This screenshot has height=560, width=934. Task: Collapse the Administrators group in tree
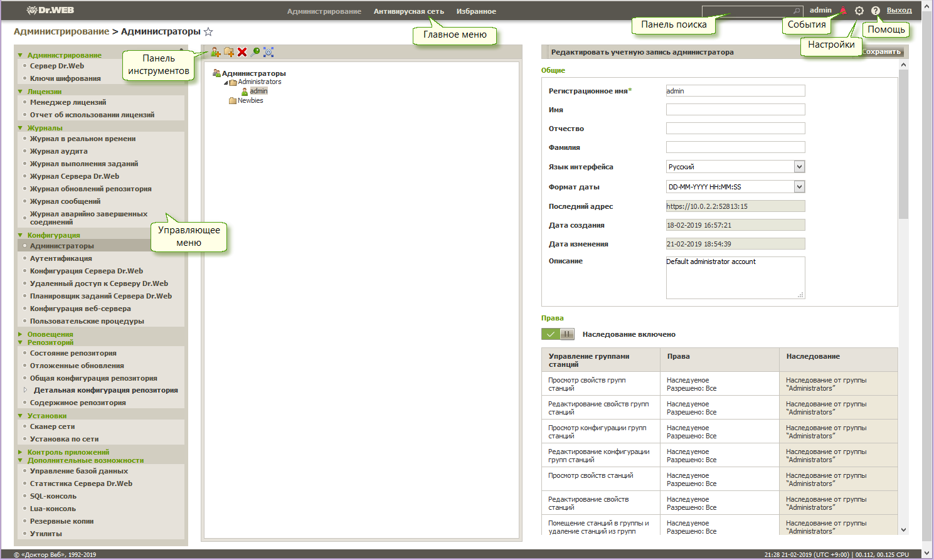(x=226, y=83)
